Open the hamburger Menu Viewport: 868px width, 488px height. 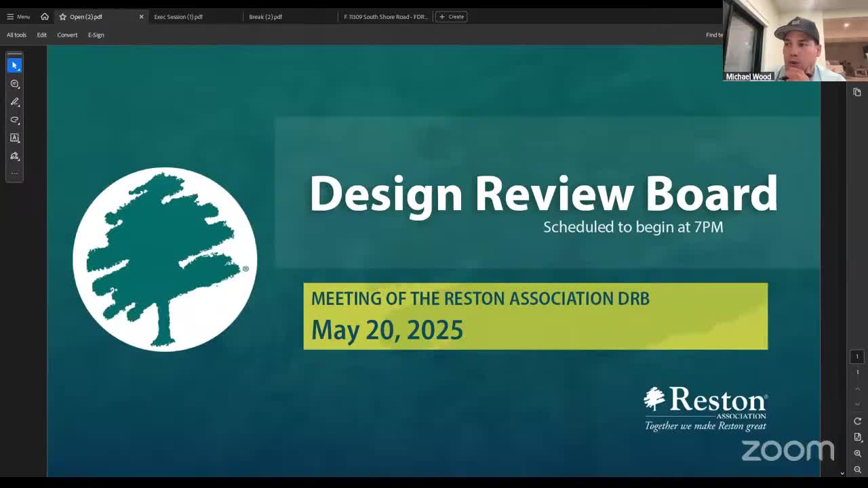click(x=18, y=16)
